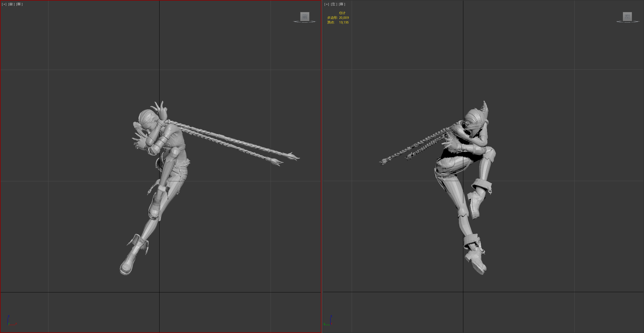
Task: Click the ViewCube 前 face in the front viewport
Action: tap(305, 16)
